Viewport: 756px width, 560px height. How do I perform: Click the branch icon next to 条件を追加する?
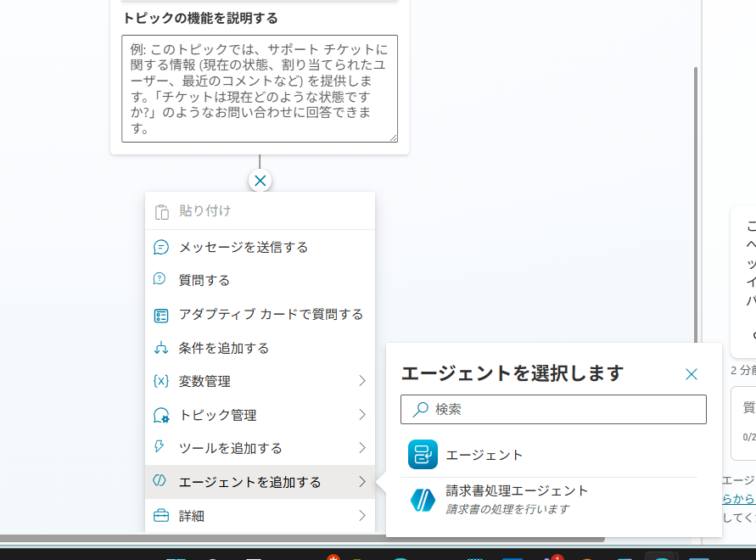point(161,347)
